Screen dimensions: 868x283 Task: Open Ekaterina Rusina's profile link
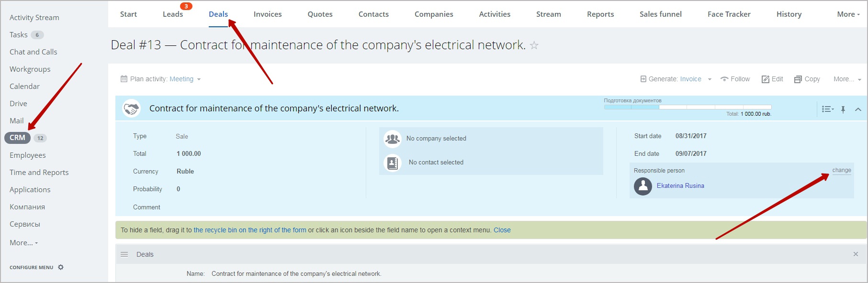680,186
